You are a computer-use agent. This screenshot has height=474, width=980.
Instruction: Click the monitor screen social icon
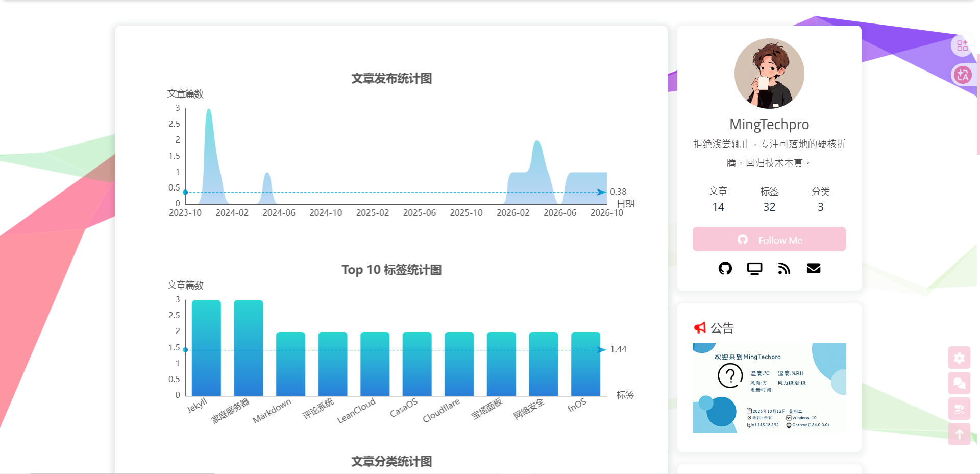pyautogui.click(x=754, y=268)
